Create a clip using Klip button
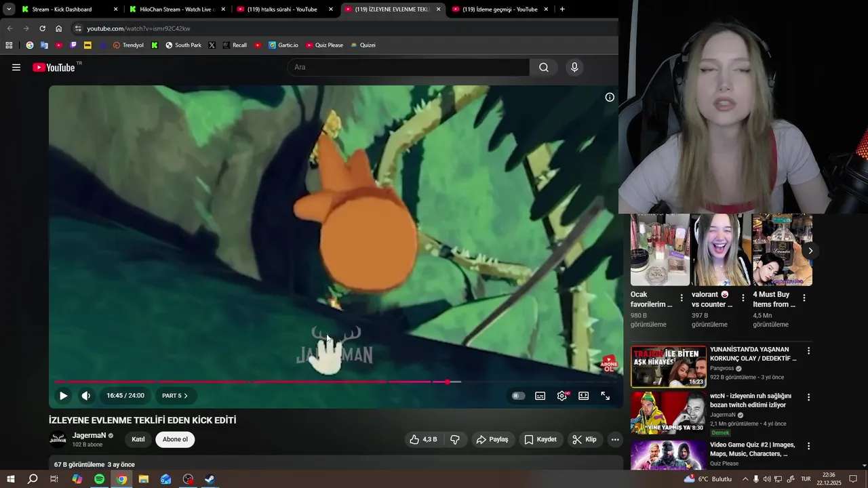 click(585, 439)
